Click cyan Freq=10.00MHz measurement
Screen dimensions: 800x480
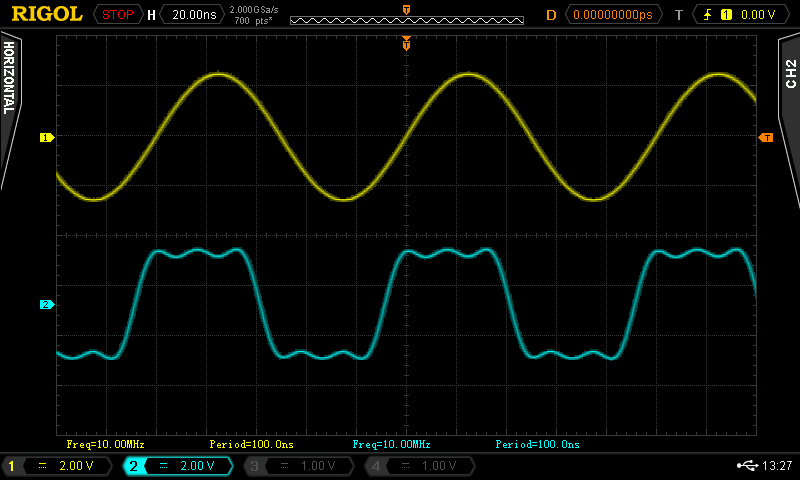(x=391, y=444)
